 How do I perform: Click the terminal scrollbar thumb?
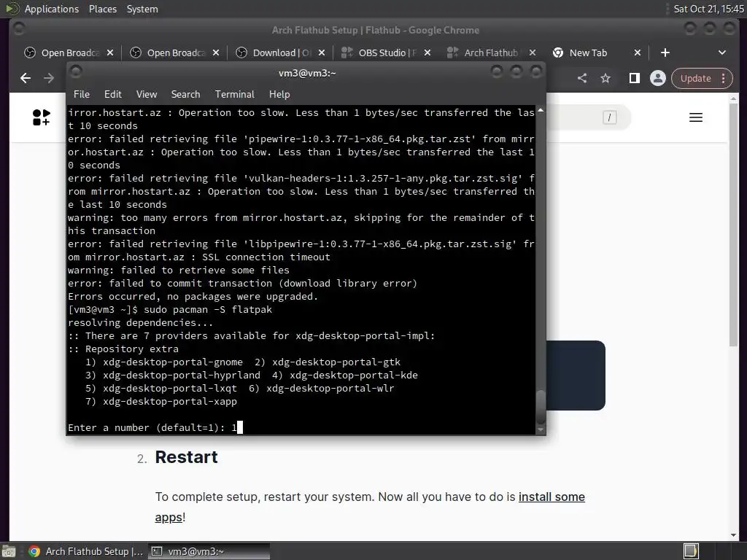coord(541,407)
